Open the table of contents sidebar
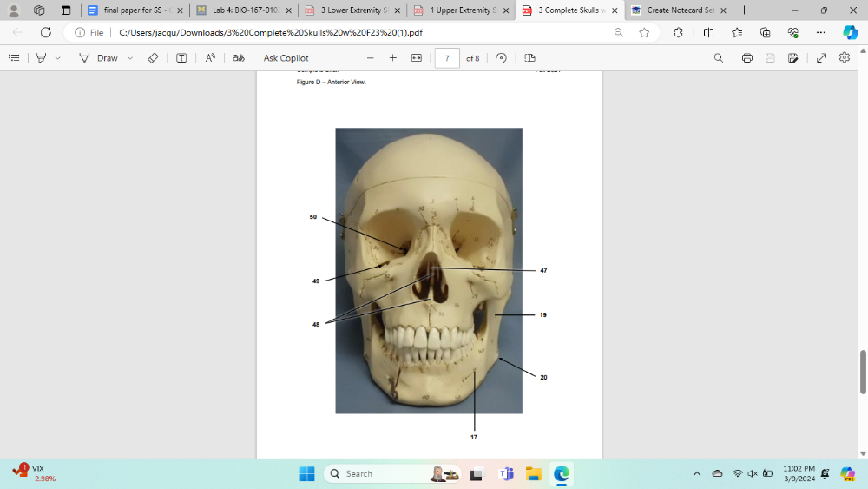 coord(14,58)
